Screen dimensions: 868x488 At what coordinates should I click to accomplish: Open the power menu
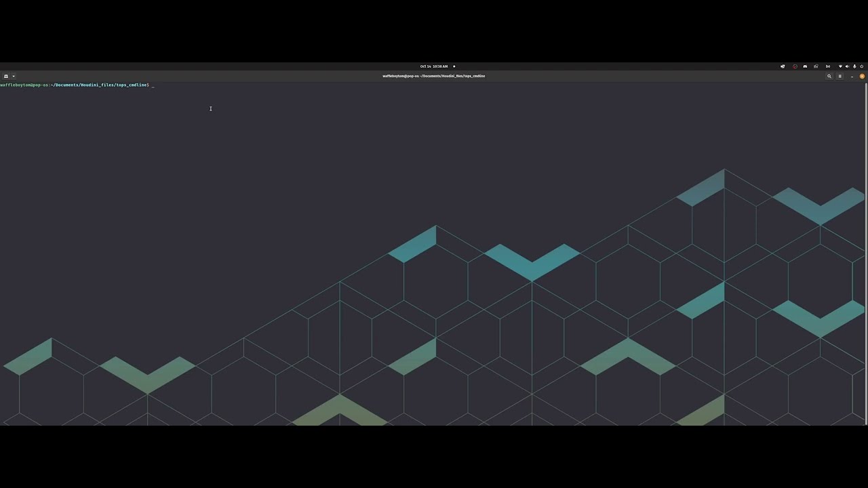tap(862, 66)
